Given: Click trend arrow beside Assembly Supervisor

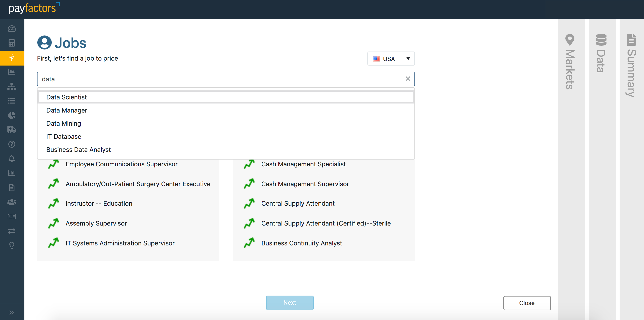Looking at the screenshot, I should (54, 223).
